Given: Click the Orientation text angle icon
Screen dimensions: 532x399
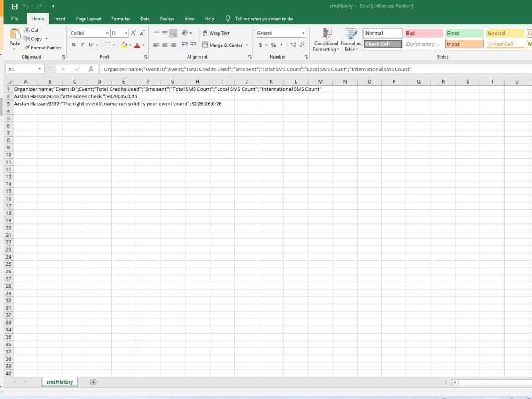Looking at the screenshot, I should point(185,32).
